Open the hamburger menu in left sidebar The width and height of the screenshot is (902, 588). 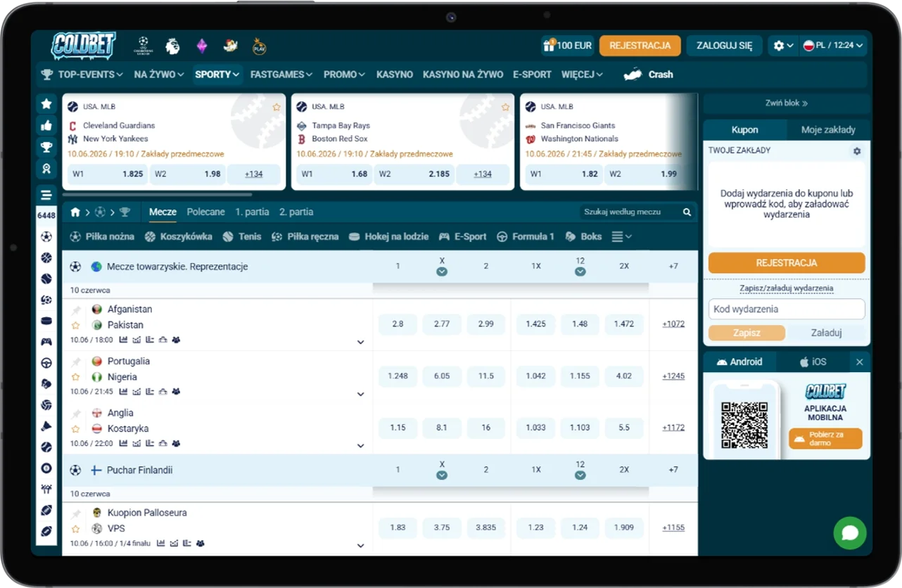pos(46,196)
